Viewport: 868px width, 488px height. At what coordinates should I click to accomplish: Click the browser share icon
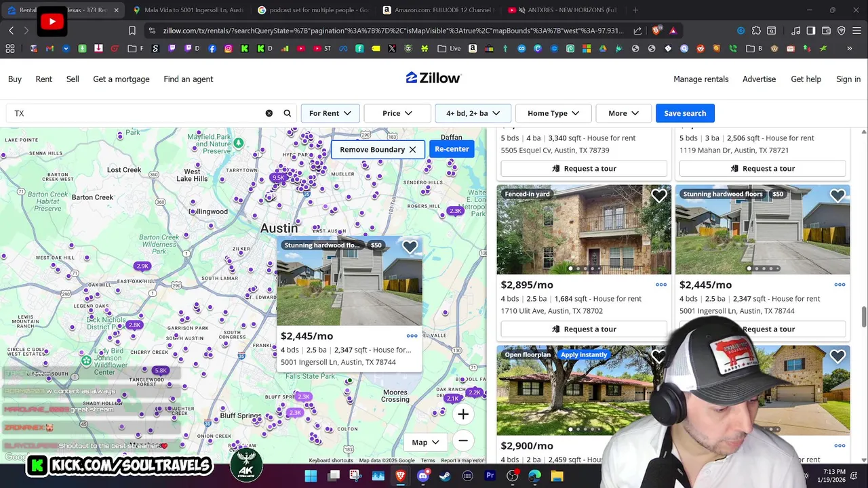pos(637,30)
